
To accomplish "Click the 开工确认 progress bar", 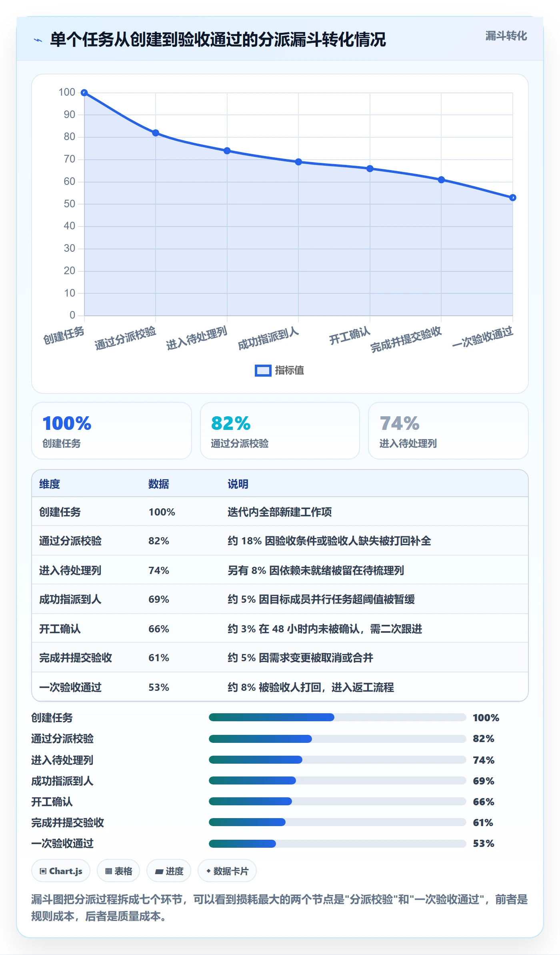I will 337,801.
